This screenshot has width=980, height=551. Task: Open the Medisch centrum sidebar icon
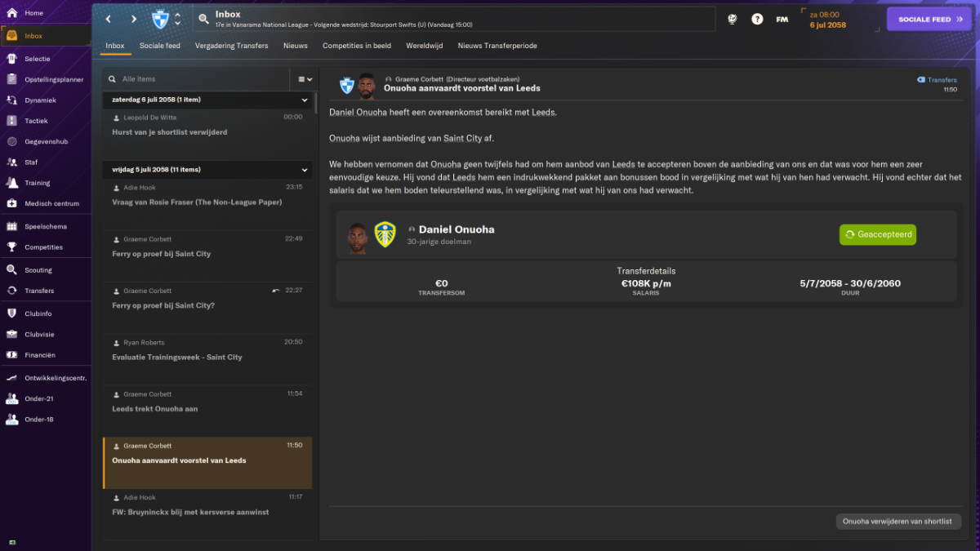[11, 203]
